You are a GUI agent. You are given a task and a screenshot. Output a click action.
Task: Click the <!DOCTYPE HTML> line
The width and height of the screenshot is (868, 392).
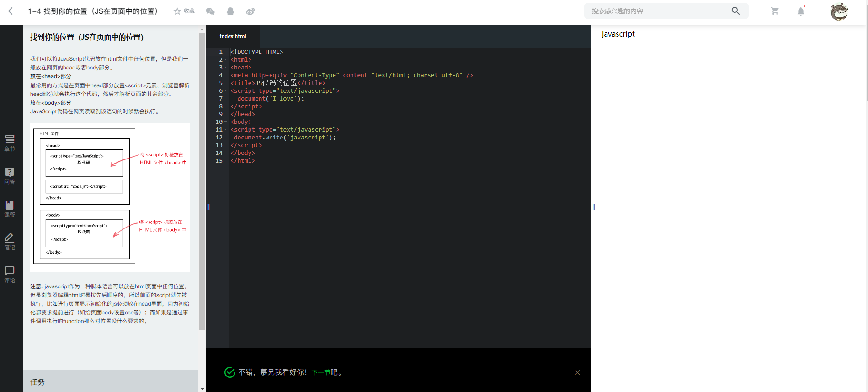256,52
